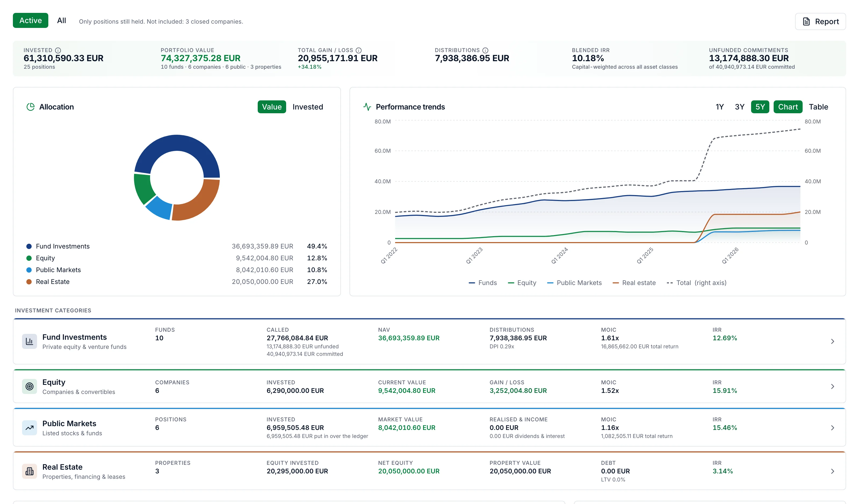Click the Real Estate legend brown dot
The height and width of the screenshot is (504, 859).
pos(29,282)
